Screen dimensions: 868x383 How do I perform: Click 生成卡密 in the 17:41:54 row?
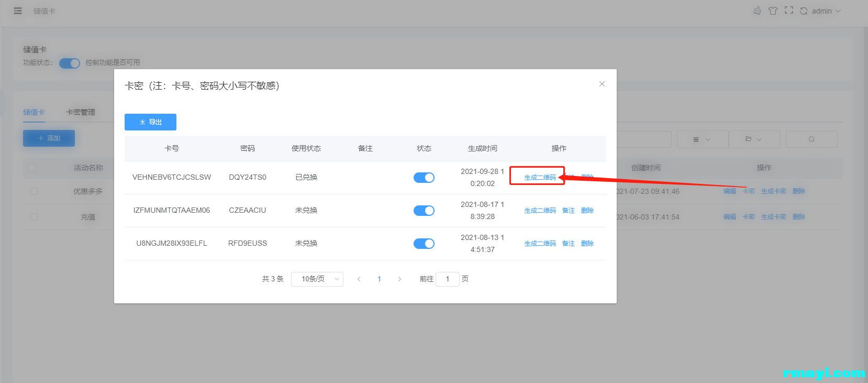click(774, 217)
